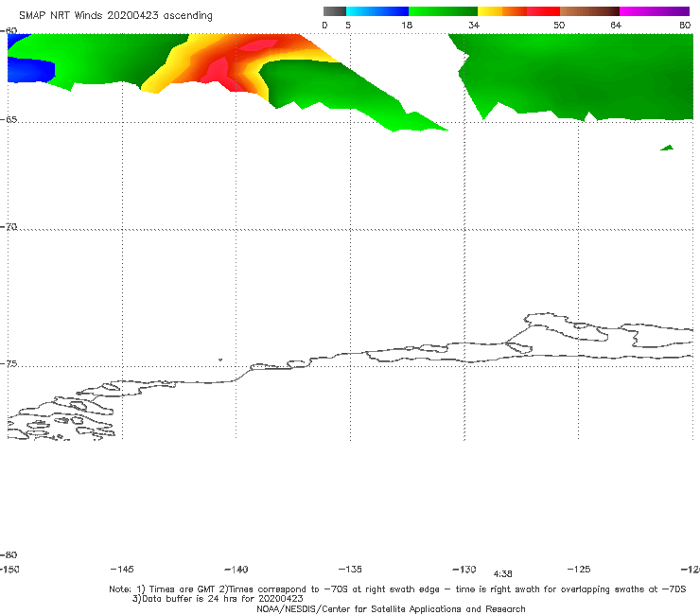This screenshot has width=700, height=615.
Task: Click the longitude label "-150"
Action: click(x=9, y=570)
